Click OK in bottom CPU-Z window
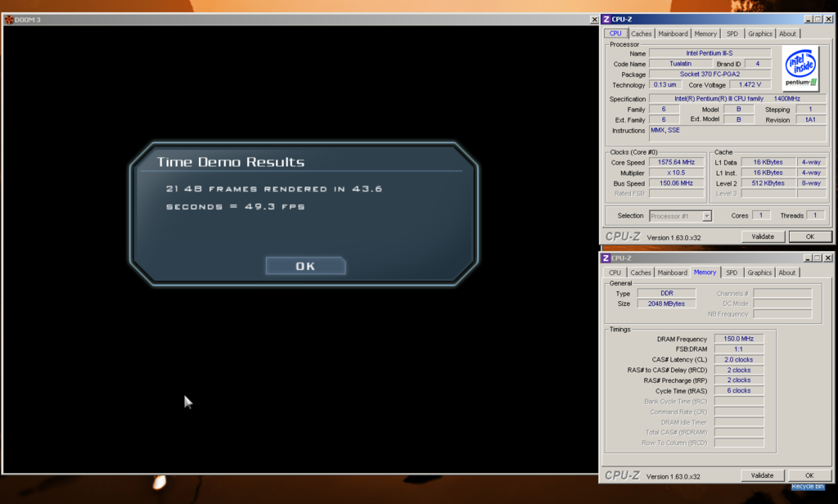Image resolution: width=838 pixels, height=504 pixels. pos(809,475)
